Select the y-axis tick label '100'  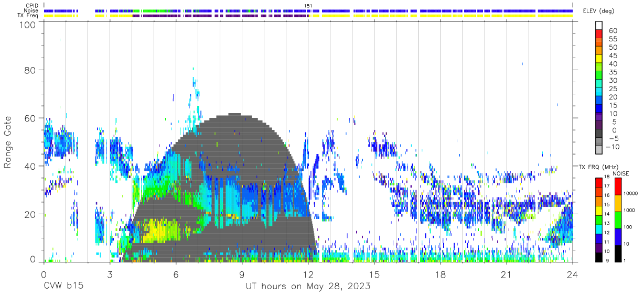(x=28, y=25)
